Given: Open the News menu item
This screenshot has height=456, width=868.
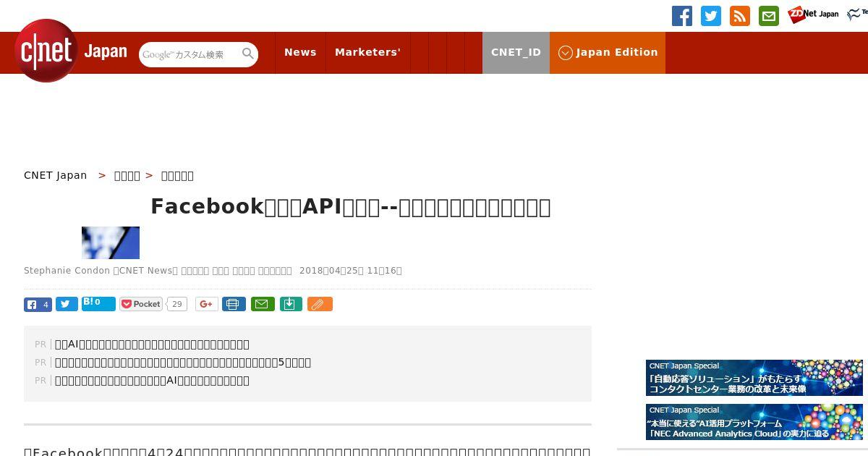Looking at the screenshot, I should (x=300, y=52).
